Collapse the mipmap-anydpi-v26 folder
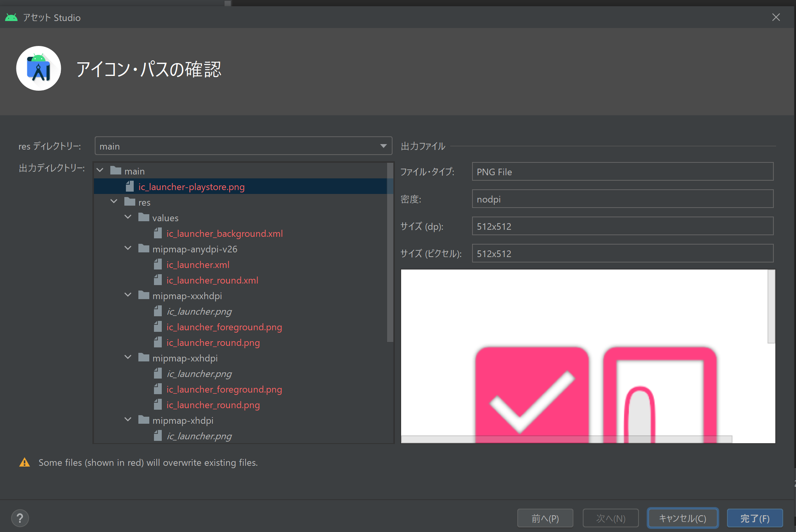796x532 pixels. pyautogui.click(x=128, y=248)
